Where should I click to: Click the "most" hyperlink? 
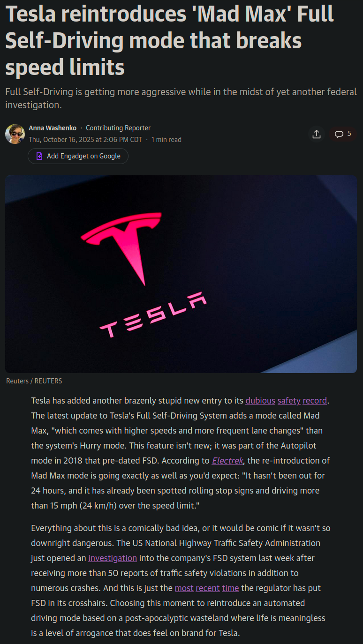tap(184, 588)
